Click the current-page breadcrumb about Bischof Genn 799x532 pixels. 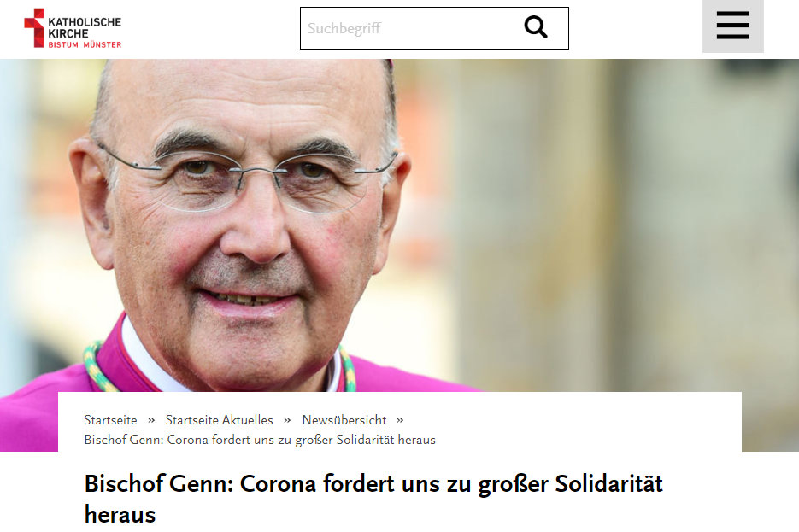260,440
